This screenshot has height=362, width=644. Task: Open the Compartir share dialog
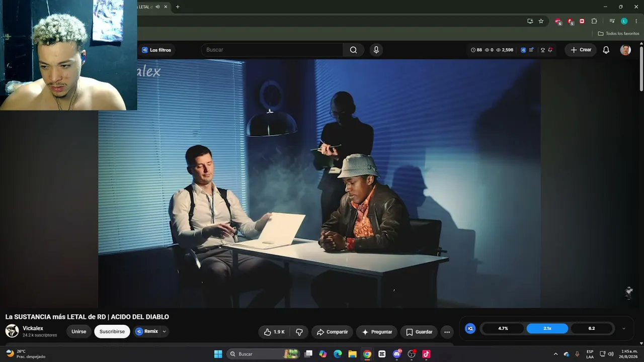(332, 332)
